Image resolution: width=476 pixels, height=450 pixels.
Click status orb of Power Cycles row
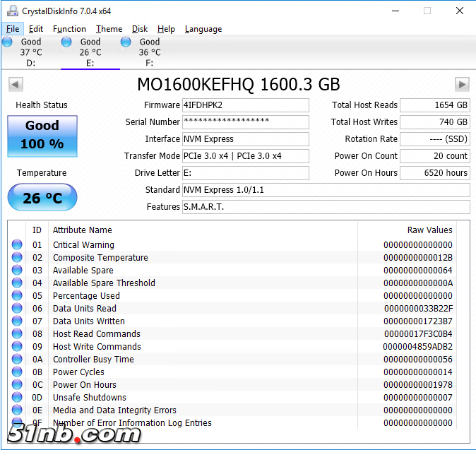tap(17, 372)
